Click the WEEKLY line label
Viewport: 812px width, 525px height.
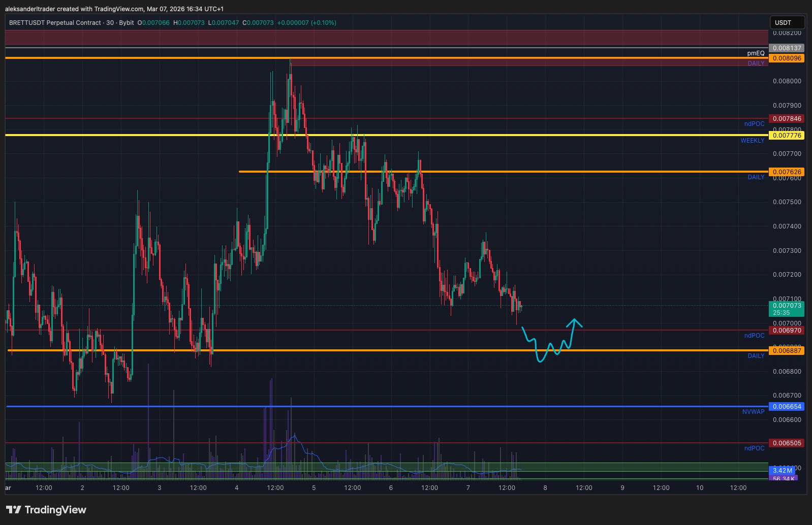[x=753, y=141]
